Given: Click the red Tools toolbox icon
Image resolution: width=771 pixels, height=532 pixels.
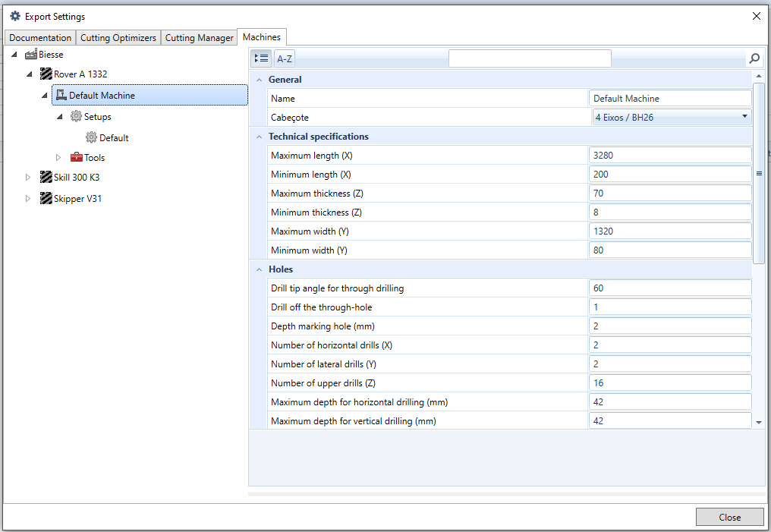Looking at the screenshot, I should 76,157.
